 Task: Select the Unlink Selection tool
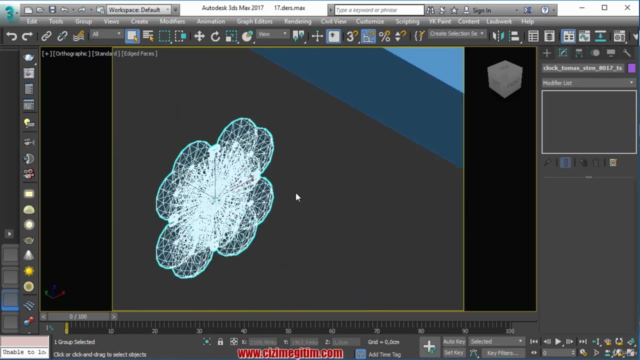point(62,36)
